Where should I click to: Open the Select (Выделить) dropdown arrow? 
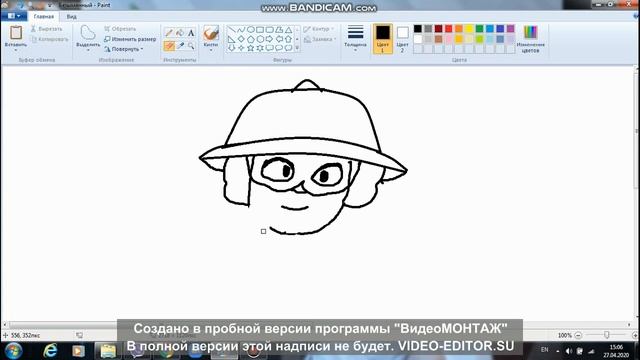(88, 50)
